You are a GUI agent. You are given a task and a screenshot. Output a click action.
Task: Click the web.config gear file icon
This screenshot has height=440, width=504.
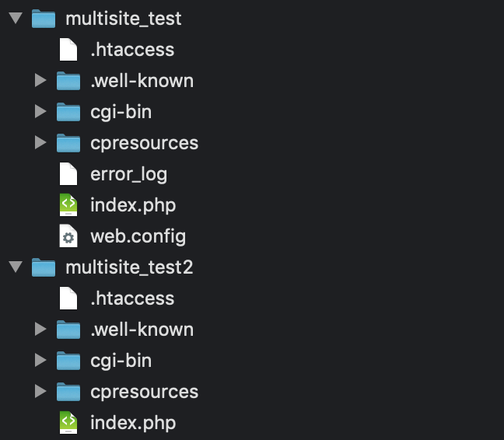pos(69,236)
